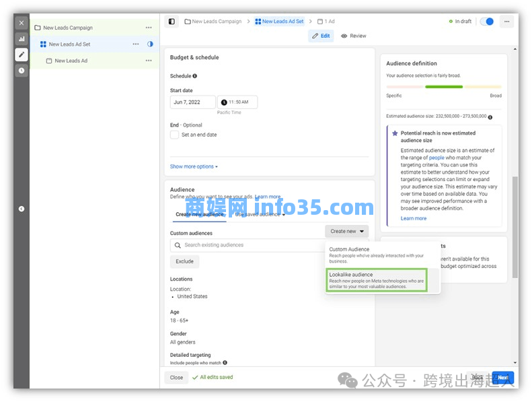Click the clock icon in start time field
The width and height of the screenshot is (532, 402).
click(224, 102)
